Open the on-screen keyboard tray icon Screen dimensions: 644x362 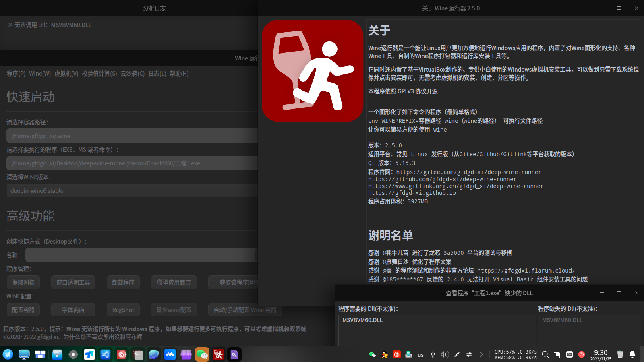(569, 354)
